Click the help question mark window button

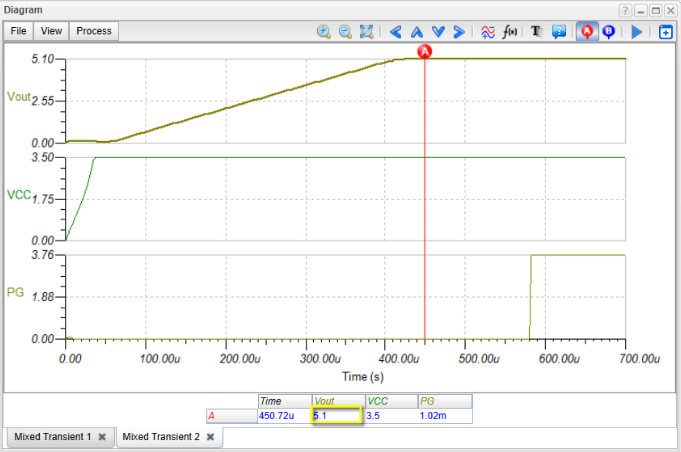[x=625, y=10]
